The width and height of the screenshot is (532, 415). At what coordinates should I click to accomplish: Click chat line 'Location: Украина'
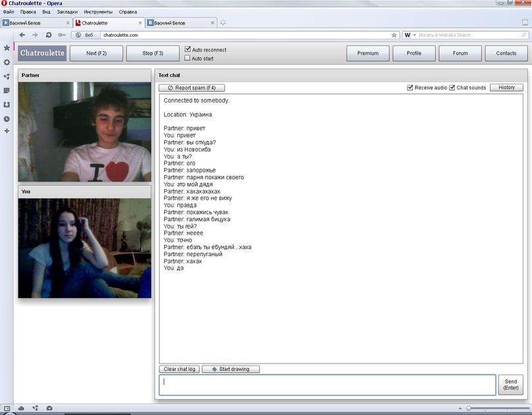click(188, 115)
